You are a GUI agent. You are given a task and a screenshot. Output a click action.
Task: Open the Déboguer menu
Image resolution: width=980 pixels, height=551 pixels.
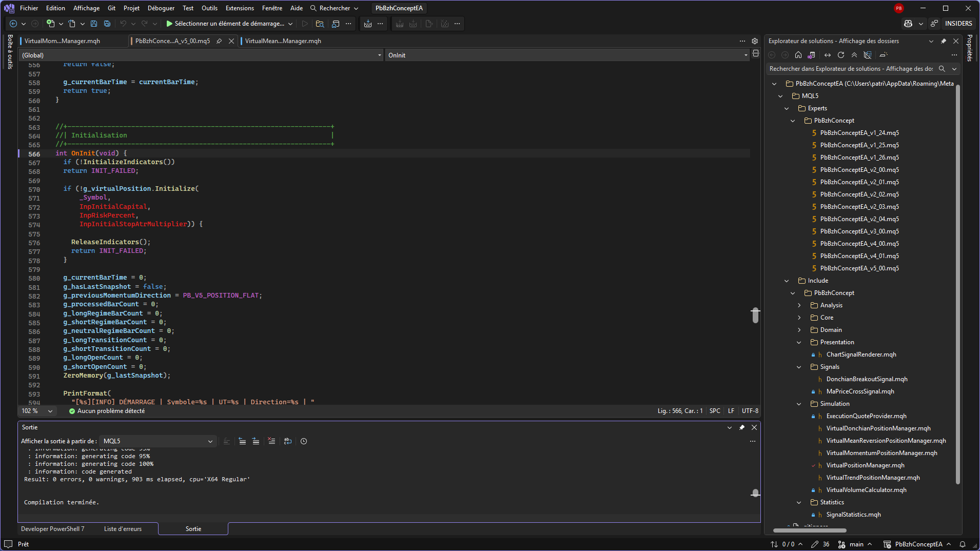pos(161,8)
